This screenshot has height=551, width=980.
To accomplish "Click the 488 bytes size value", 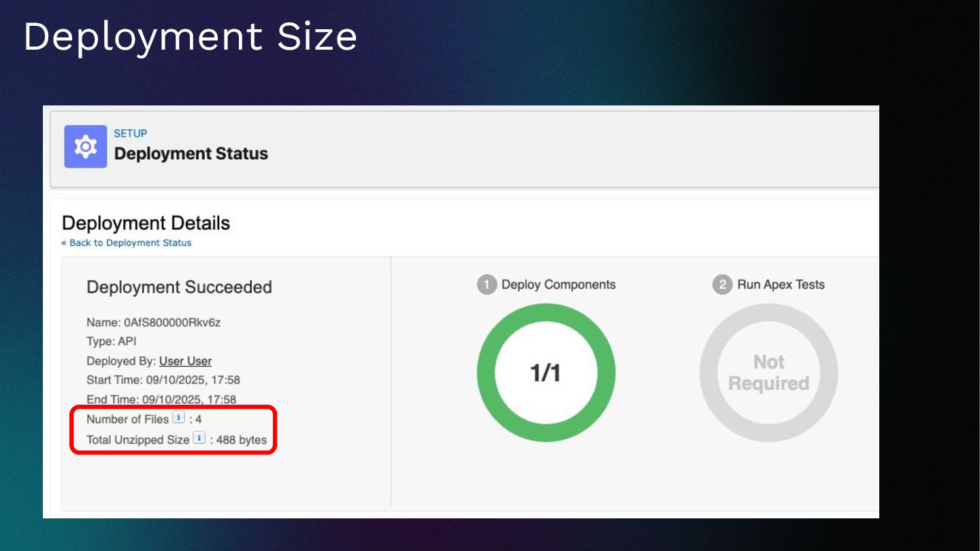I will (x=241, y=440).
